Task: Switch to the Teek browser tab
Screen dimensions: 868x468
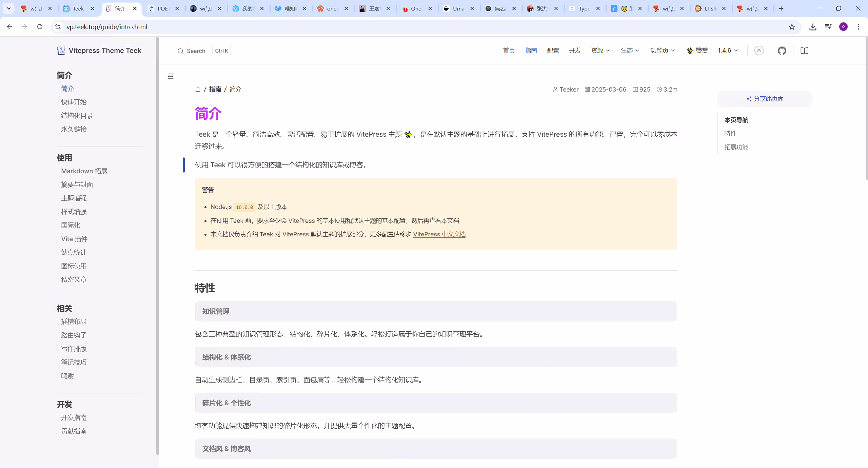Action: coord(79,8)
